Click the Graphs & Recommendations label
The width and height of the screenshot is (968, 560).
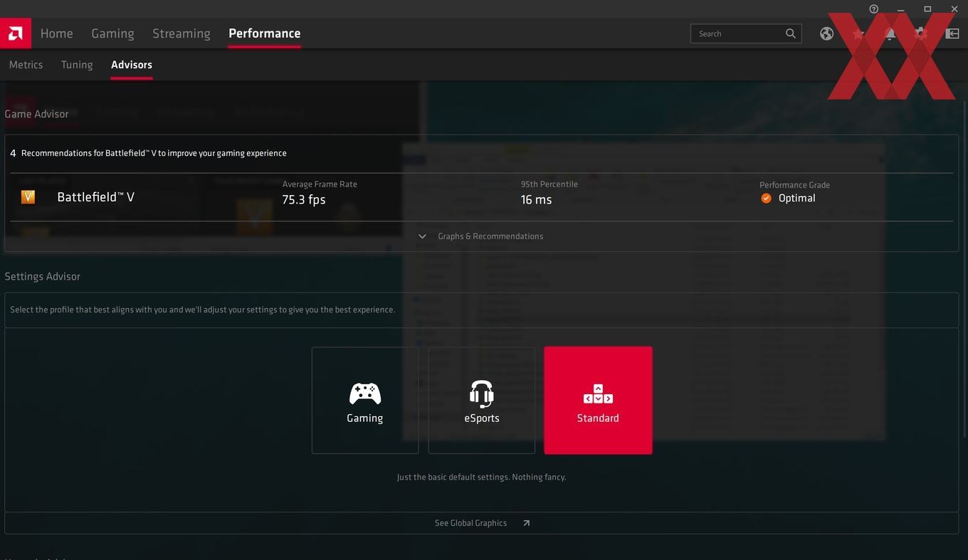tap(490, 236)
